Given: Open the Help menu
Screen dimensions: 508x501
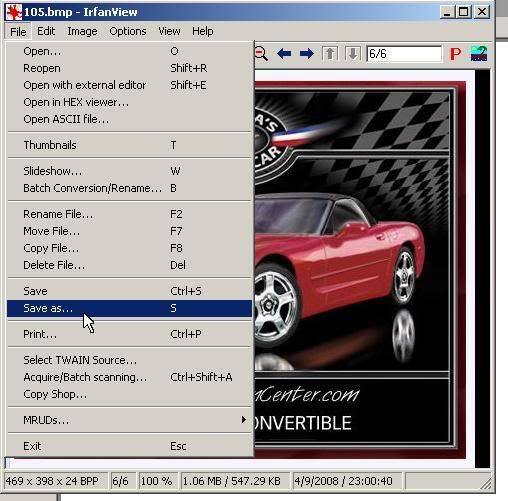Looking at the screenshot, I should 203,31.
